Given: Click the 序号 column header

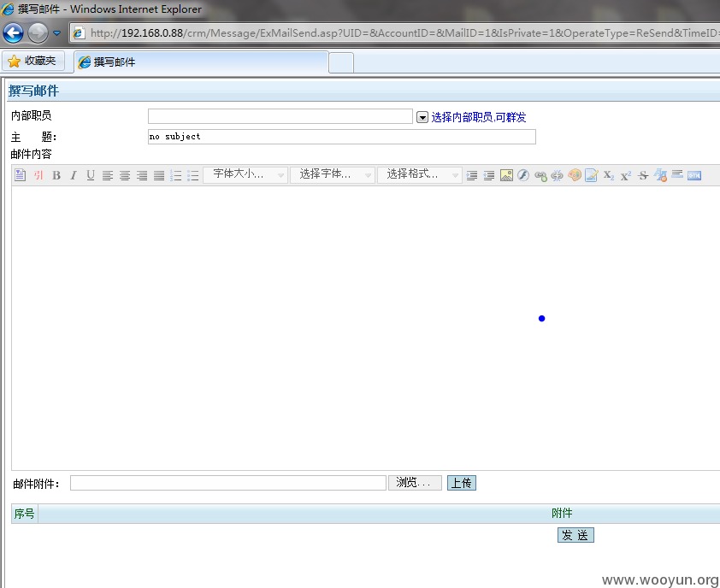Looking at the screenshot, I should click(24, 514).
